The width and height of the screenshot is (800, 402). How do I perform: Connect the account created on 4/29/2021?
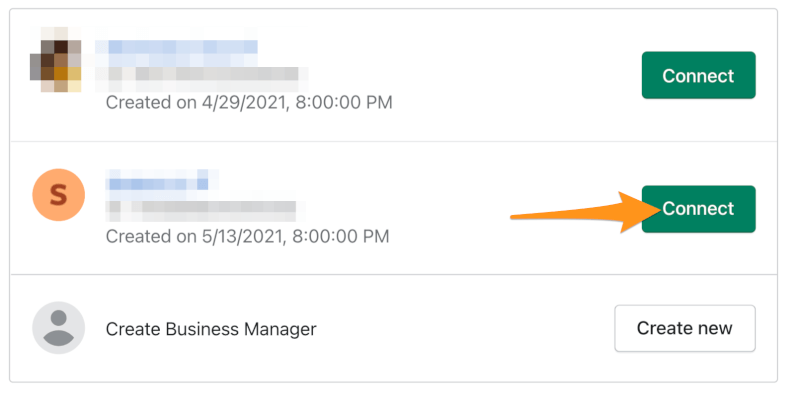tap(698, 75)
